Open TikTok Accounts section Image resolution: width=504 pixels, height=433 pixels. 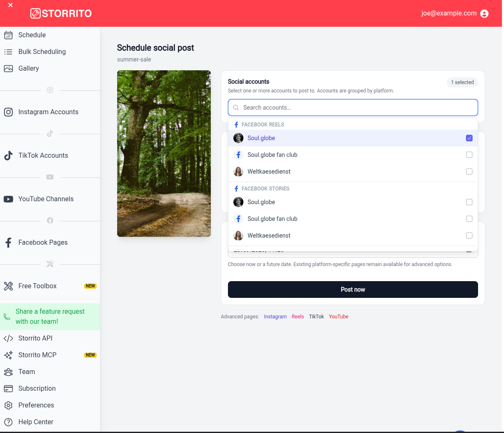[50, 156]
